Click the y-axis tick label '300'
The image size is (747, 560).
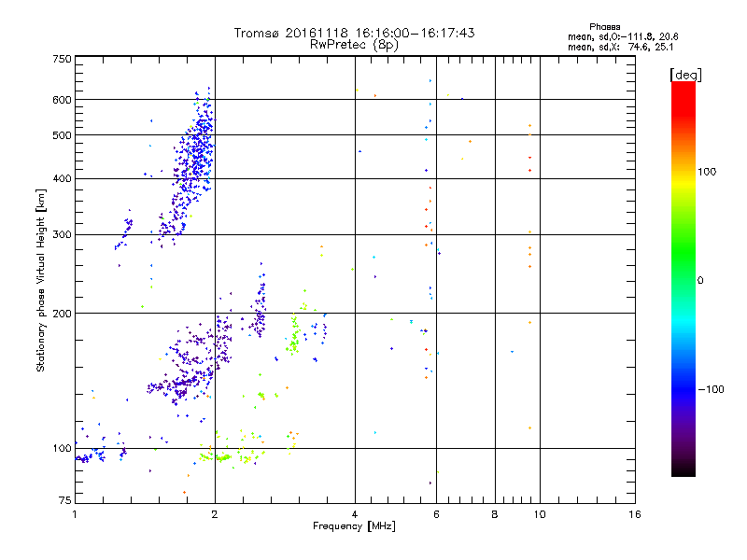(62, 235)
